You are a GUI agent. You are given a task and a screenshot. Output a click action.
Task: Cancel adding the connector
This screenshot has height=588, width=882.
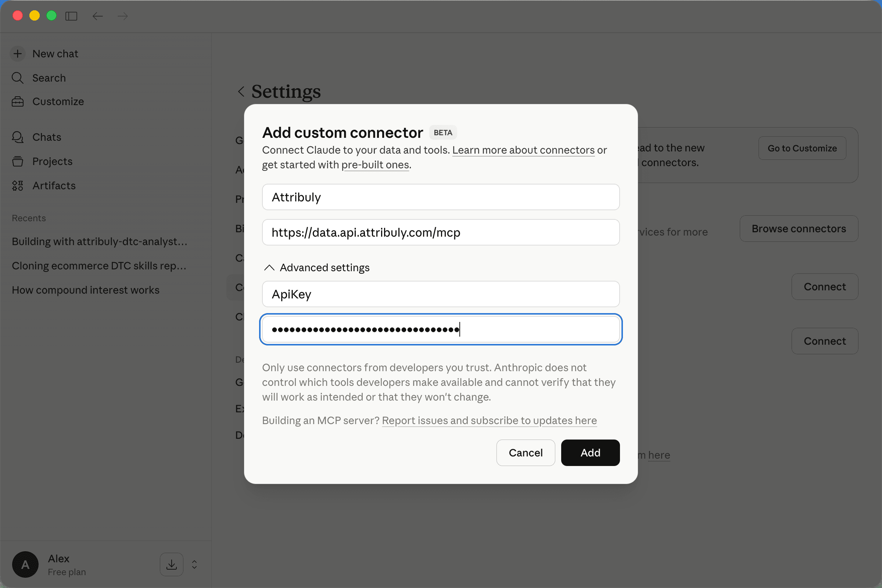click(x=526, y=453)
